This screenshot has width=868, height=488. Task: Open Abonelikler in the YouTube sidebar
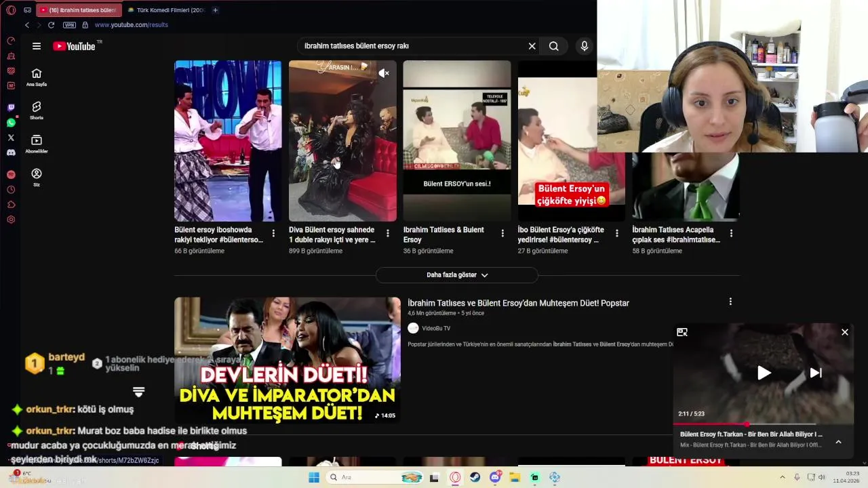37,144
